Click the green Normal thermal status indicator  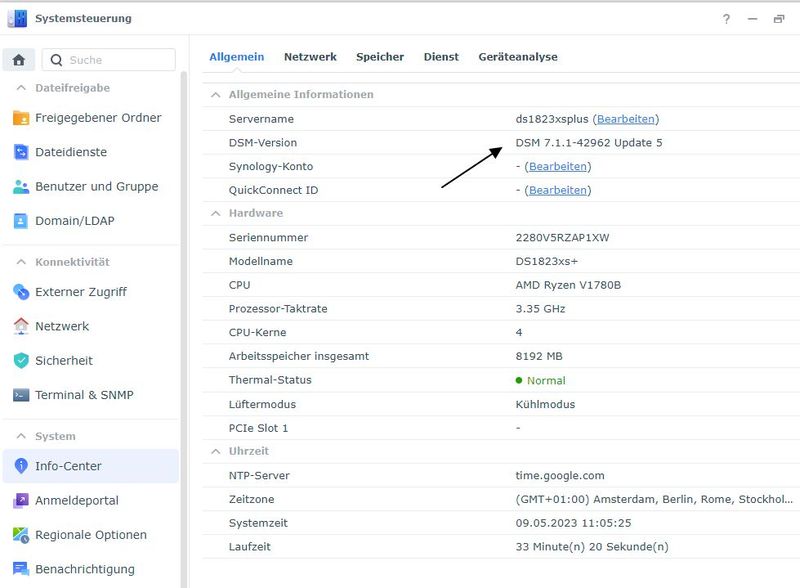[x=518, y=380]
